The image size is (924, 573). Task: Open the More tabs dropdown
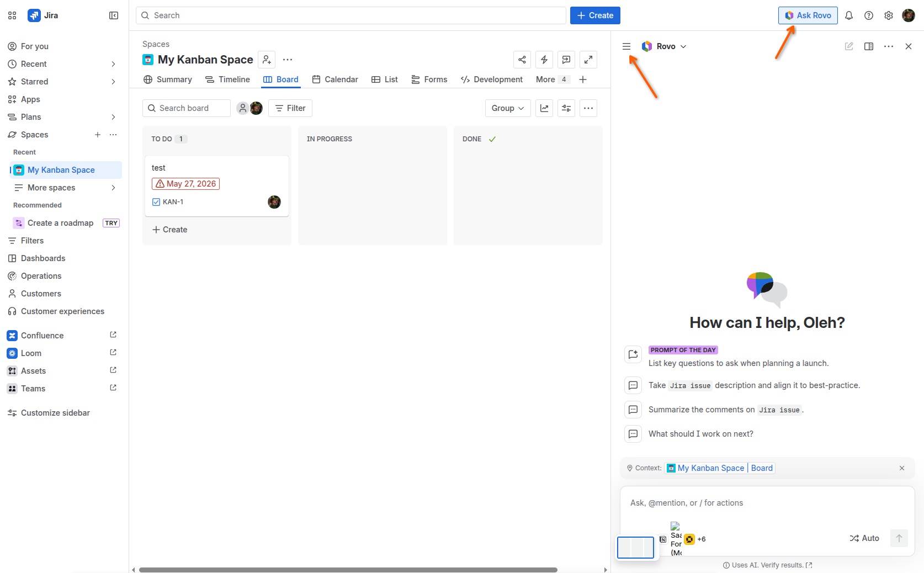click(x=553, y=79)
